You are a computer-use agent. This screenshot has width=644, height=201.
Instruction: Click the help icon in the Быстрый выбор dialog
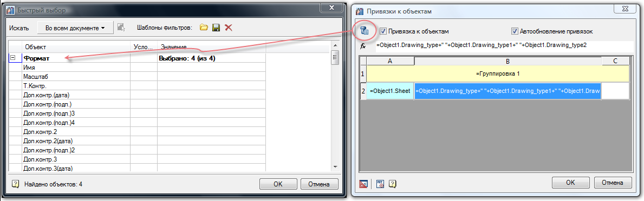pos(16,184)
